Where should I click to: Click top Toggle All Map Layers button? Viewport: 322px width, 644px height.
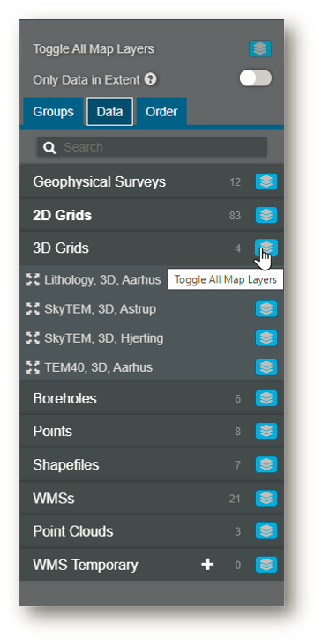coord(260,48)
